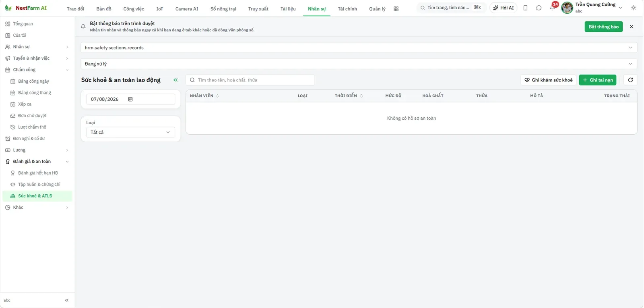The width and height of the screenshot is (644, 308).
Task: Open Bảng công ngày page
Action: (x=37, y=81)
